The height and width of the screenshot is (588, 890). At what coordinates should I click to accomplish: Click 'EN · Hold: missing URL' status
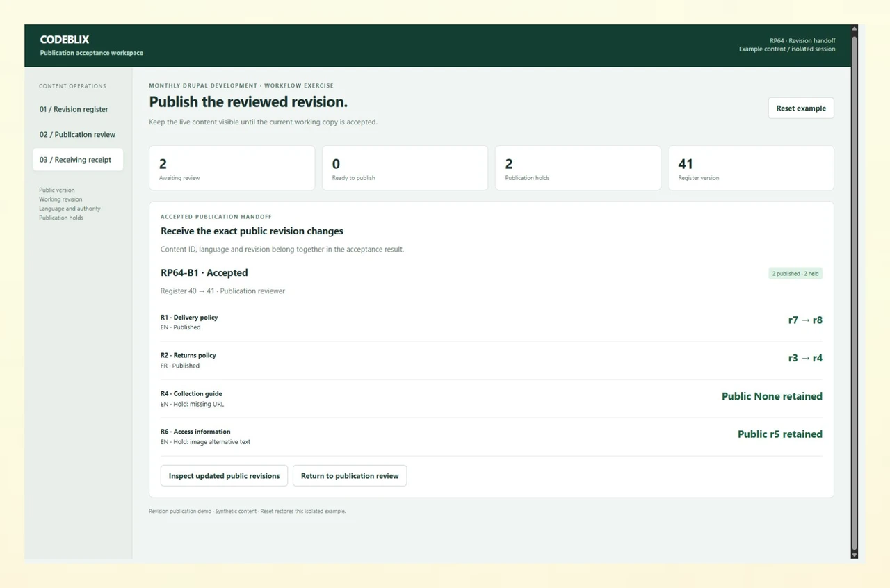pyautogui.click(x=192, y=404)
